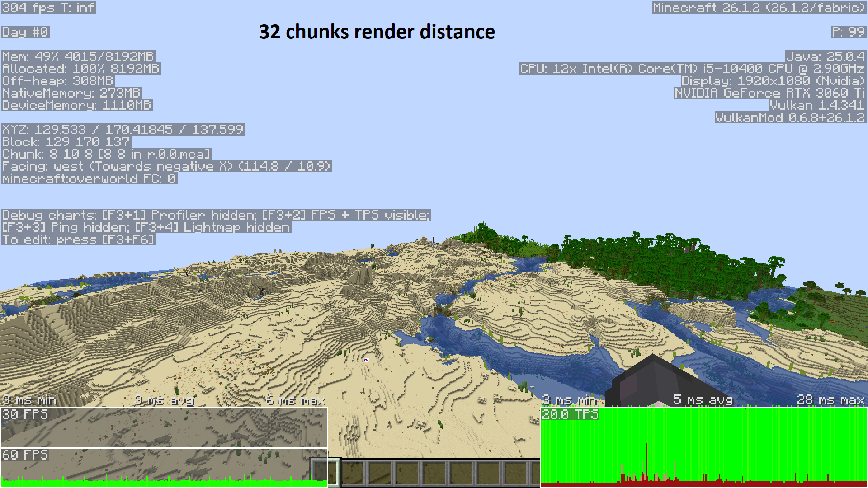Click the "DeviceMemory: 1110MB" line
This screenshot has width=868, height=488.
[x=77, y=105]
